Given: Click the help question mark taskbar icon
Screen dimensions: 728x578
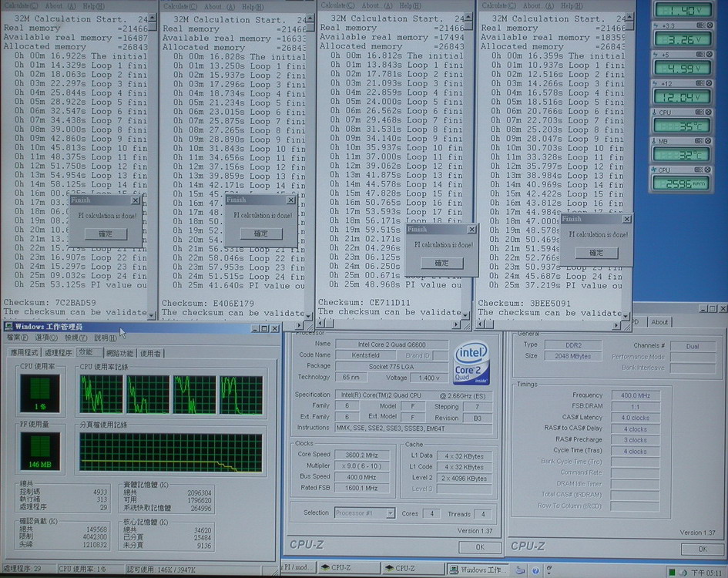Looking at the screenshot, I should click(535, 570).
